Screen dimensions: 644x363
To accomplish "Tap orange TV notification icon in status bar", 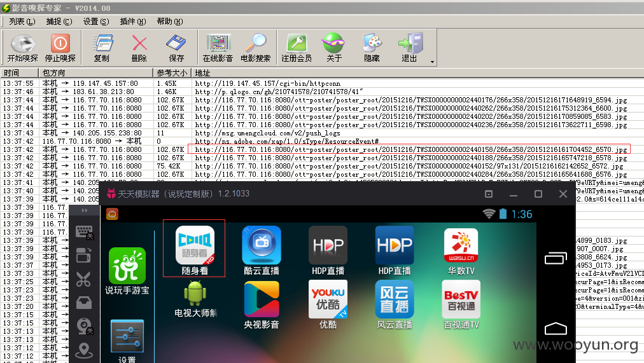I will (112, 214).
